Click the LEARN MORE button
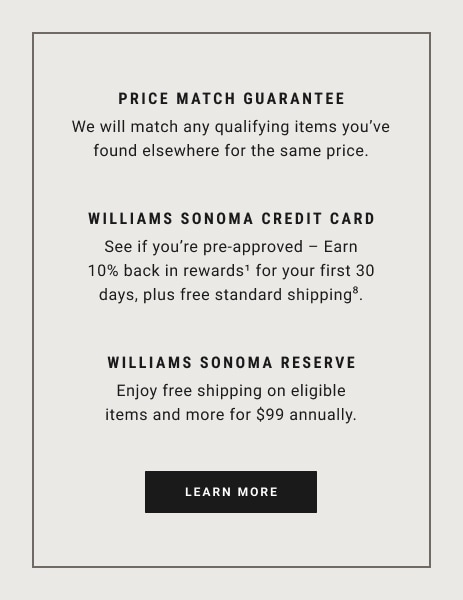The height and width of the screenshot is (600, 463). [231, 492]
